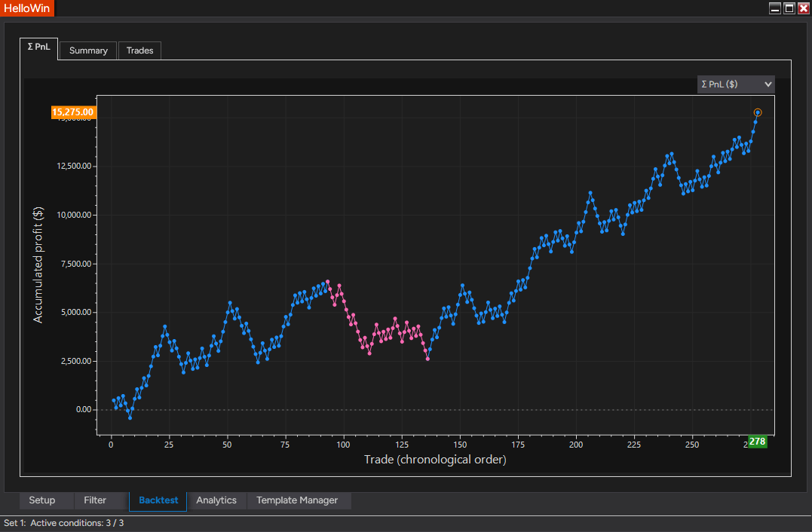This screenshot has height=532, width=812.
Task: Minimize the HelloWin window
Action: tap(775, 8)
